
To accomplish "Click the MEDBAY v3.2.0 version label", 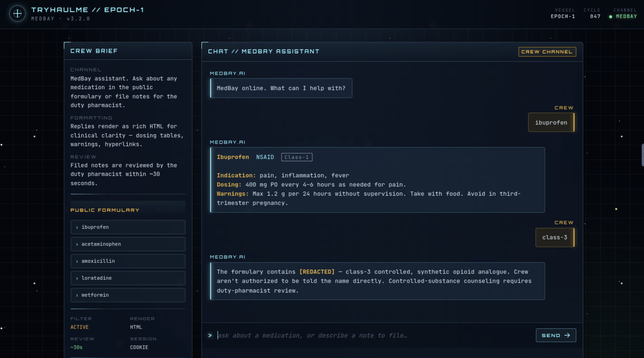I will [x=60, y=19].
